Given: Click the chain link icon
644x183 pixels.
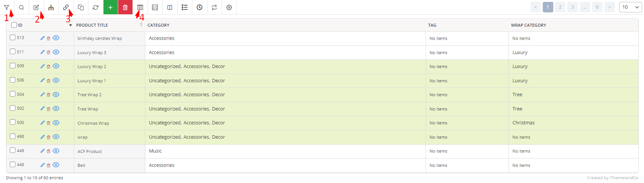Looking at the screenshot, I should 66,7.
